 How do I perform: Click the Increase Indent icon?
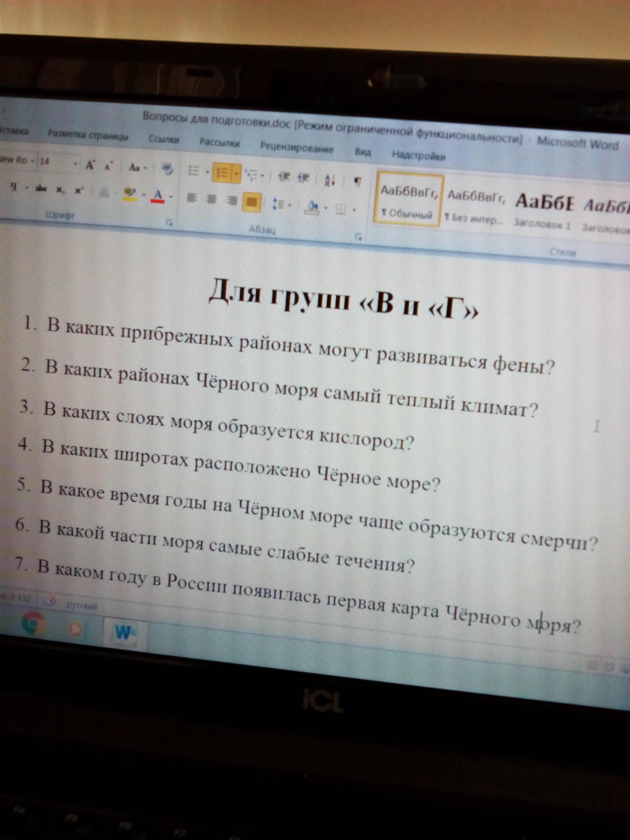click(304, 178)
